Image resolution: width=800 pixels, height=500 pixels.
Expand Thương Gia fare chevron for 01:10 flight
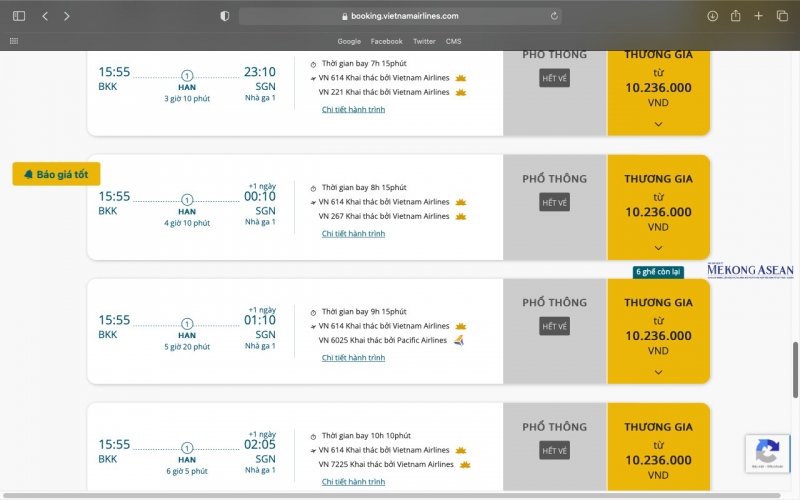coord(658,372)
